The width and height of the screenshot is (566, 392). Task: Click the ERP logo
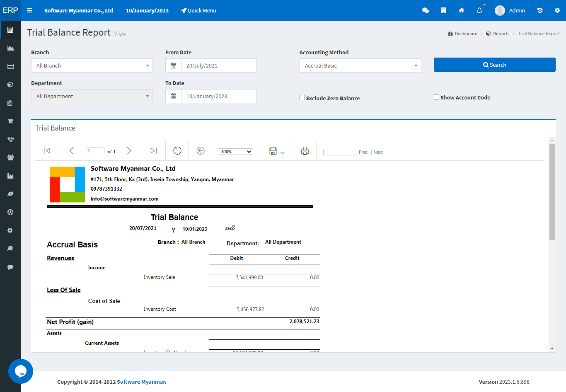tap(10, 10)
